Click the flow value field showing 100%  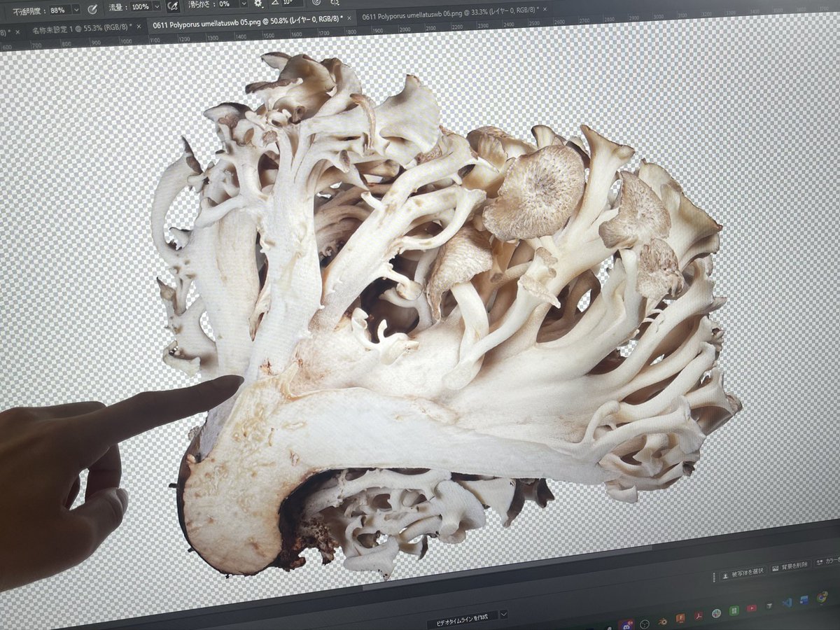point(140,7)
